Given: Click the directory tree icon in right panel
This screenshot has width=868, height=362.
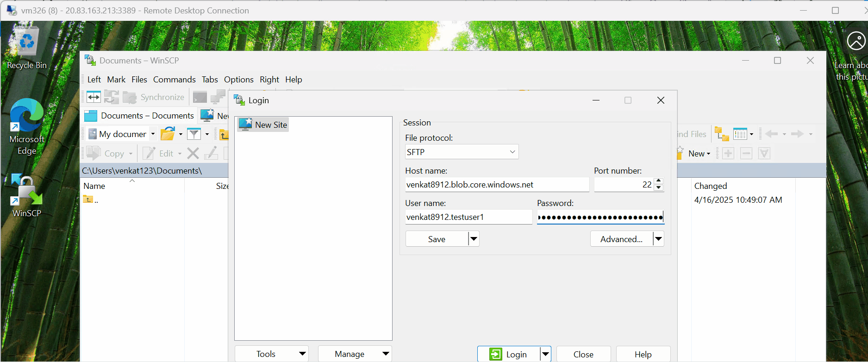Looking at the screenshot, I should 722,134.
